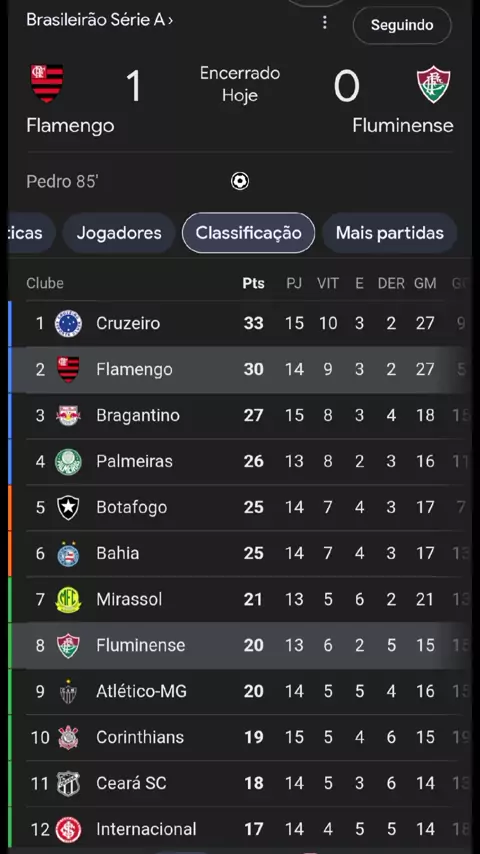Tap the Botafogo star logo in standings
This screenshot has height=854, width=480.
pyautogui.click(x=68, y=508)
